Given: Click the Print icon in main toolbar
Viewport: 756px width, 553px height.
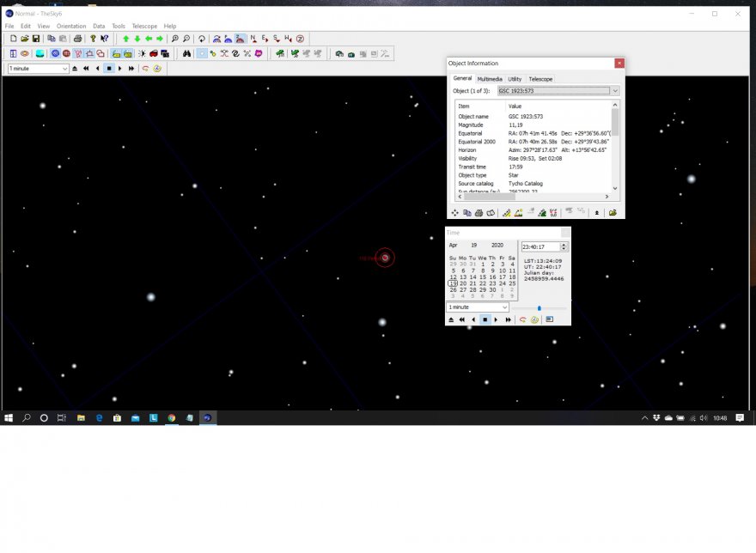Looking at the screenshot, I should point(77,39).
